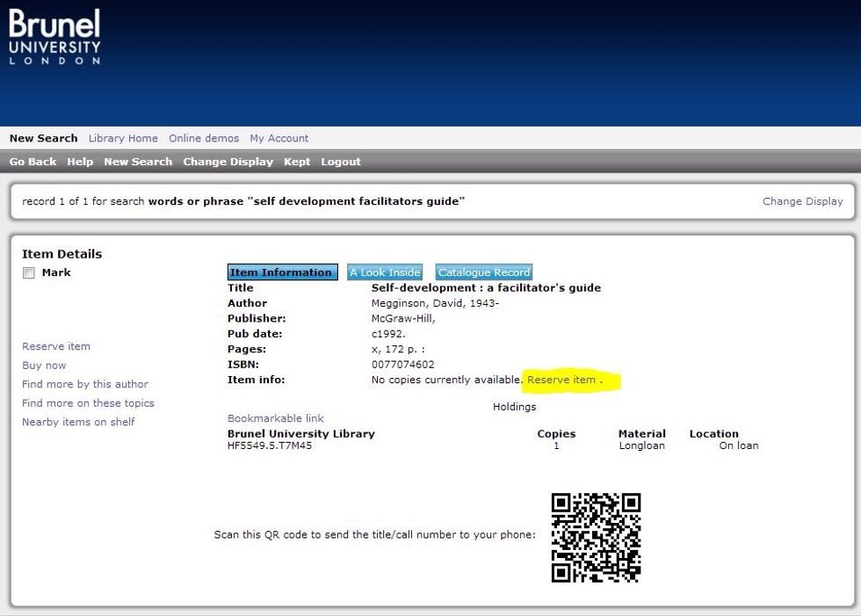Open the Bookmarkable link
This screenshot has height=616, width=861.
click(276, 418)
